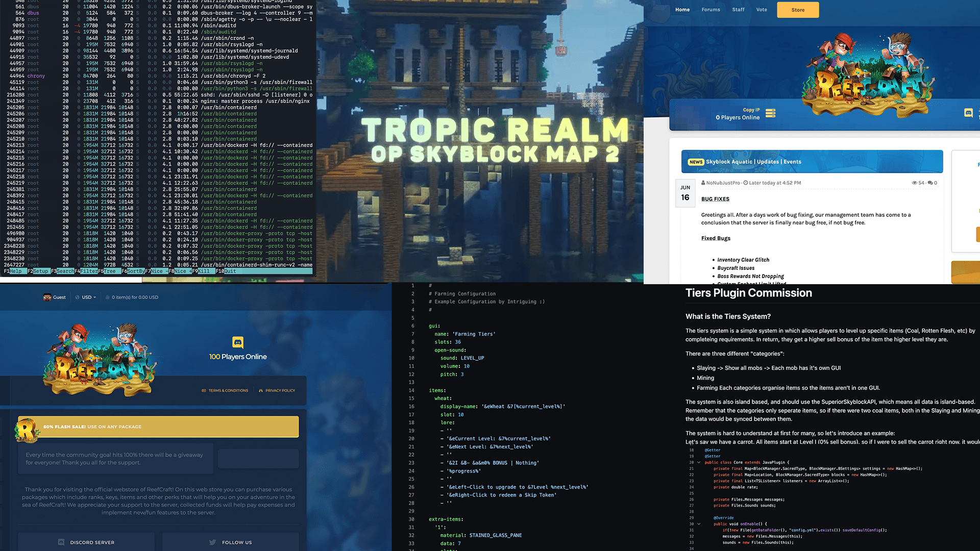Go to the Staff nav item
Screen dimensions: 980x551
click(x=738, y=10)
